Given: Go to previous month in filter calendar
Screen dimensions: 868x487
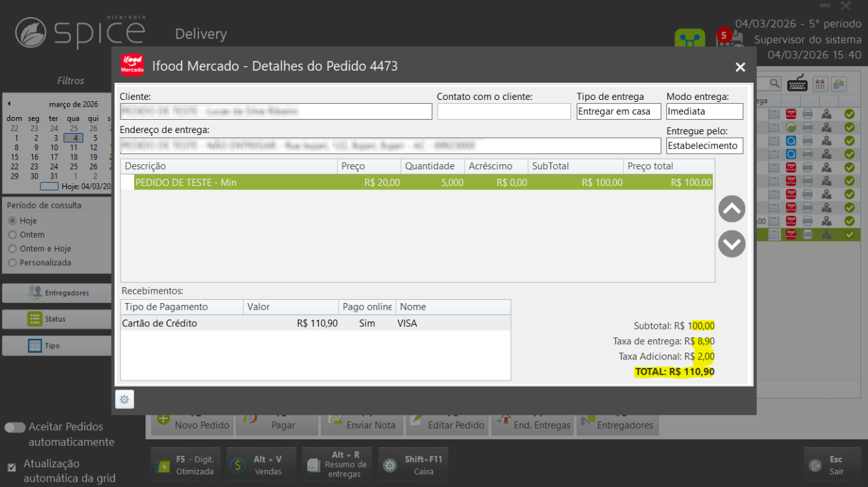Looking at the screenshot, I should (x=9, y=104).
